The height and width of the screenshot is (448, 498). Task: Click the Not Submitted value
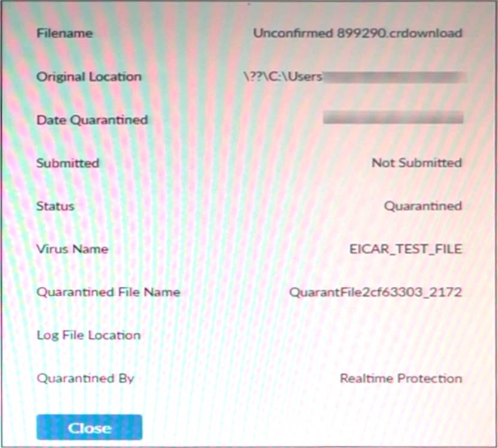point(417,163)
